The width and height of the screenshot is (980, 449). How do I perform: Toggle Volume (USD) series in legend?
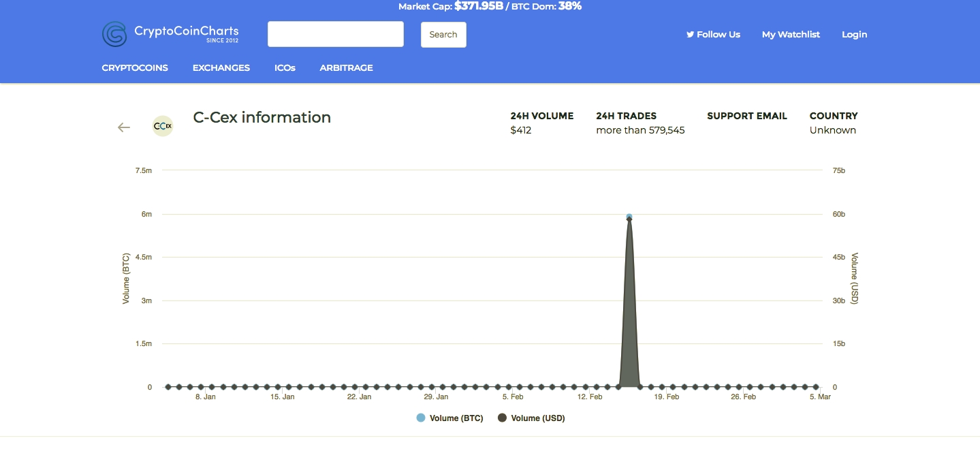click(531, 418)
